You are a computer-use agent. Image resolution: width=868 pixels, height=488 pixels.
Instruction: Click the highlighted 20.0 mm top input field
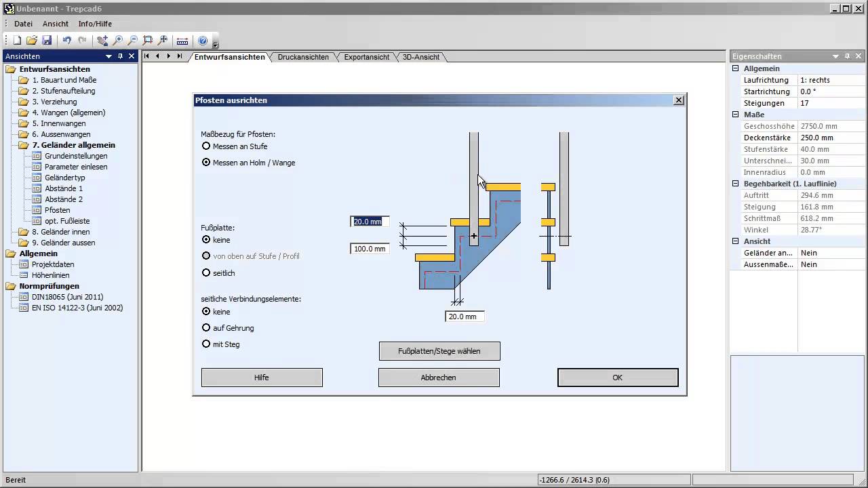coord(370,222)
